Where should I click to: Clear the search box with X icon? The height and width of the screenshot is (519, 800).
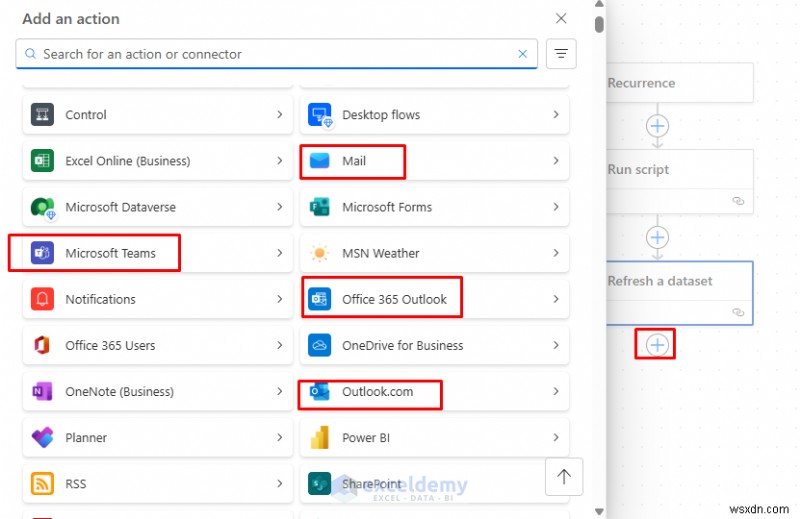[522, 54]
